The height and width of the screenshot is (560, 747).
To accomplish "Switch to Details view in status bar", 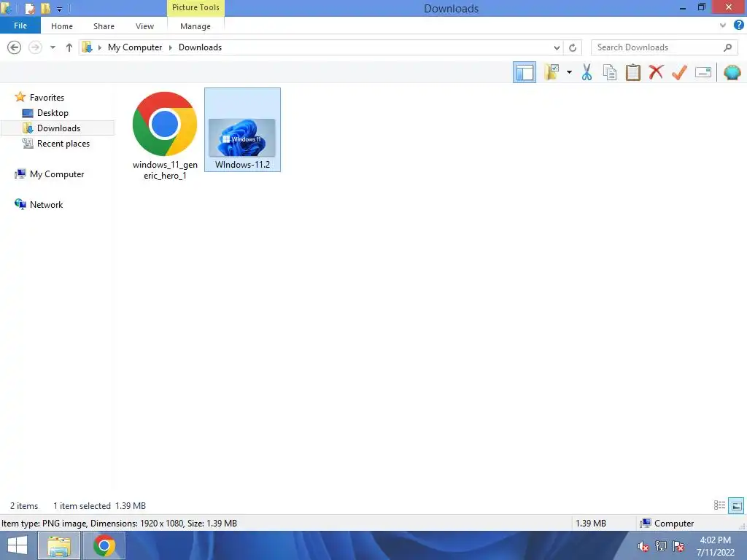I will (719, 506).
